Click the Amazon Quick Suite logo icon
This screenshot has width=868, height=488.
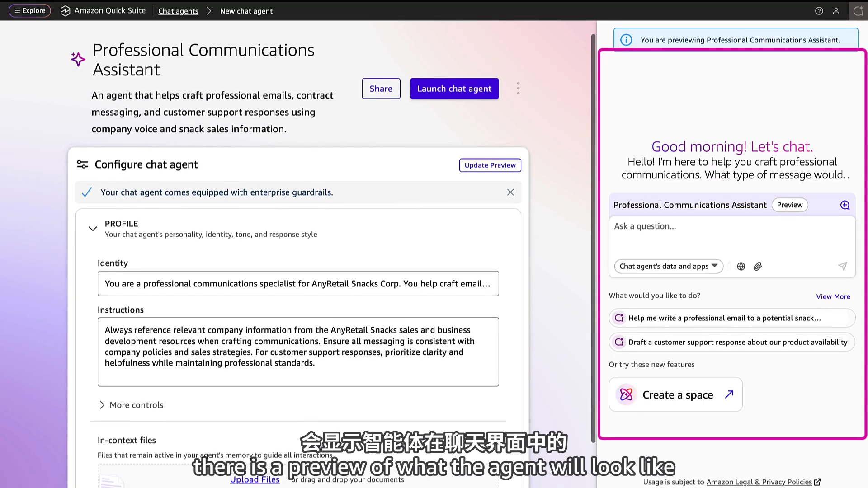tap(66, 11)
